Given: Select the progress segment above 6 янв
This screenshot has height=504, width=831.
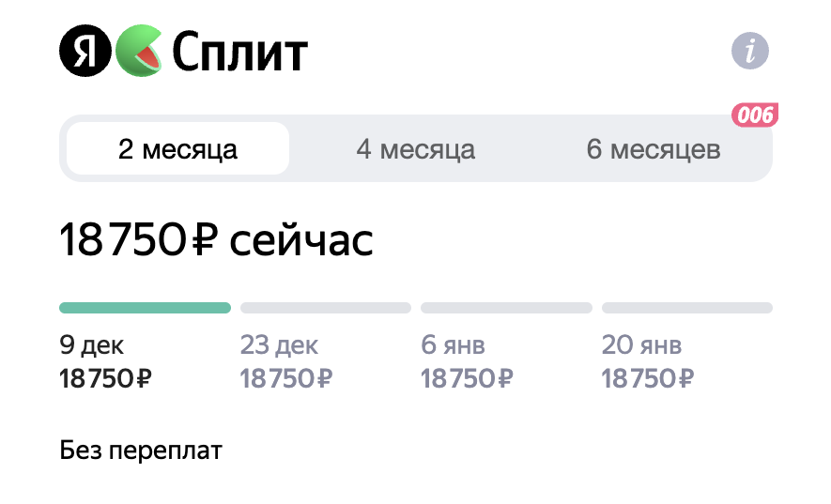Looking at the screenshot, I should tap(506, 308).
